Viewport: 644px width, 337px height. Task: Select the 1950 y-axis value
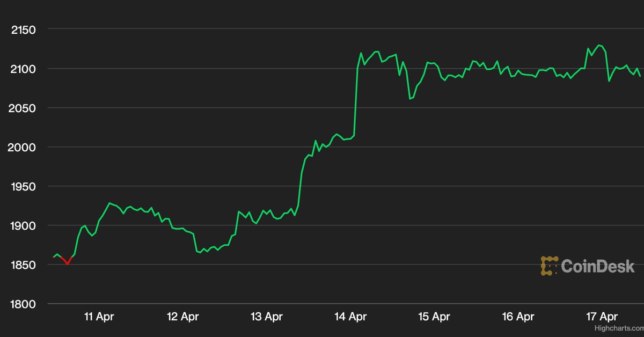(x=23, y=186)
